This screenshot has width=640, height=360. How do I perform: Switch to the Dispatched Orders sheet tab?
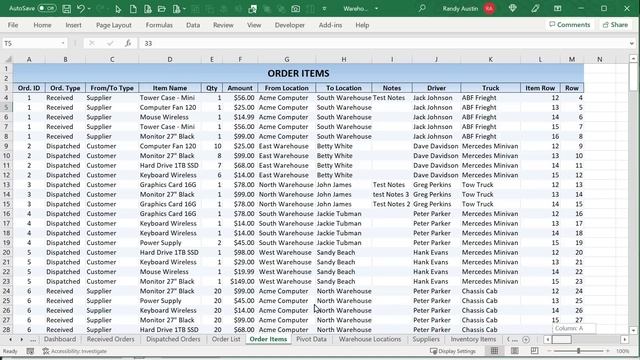(173, 339)
